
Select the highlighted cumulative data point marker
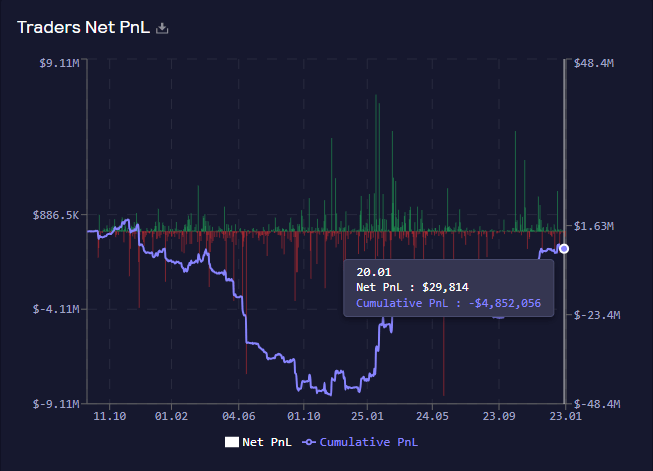click(x=564, y=249)
